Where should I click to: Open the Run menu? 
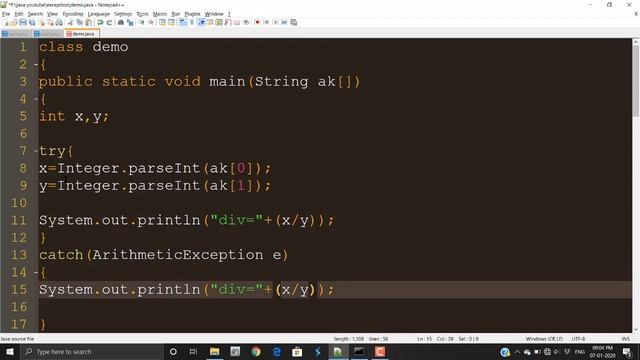click(x=176, y=14)
